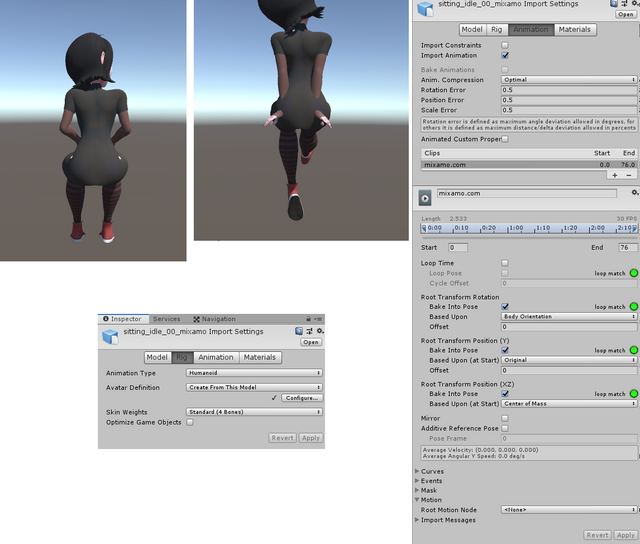640x544 pixels.
Task: Open the Animation Type dropdown set to Humanoid
Action: pos(254,374)
